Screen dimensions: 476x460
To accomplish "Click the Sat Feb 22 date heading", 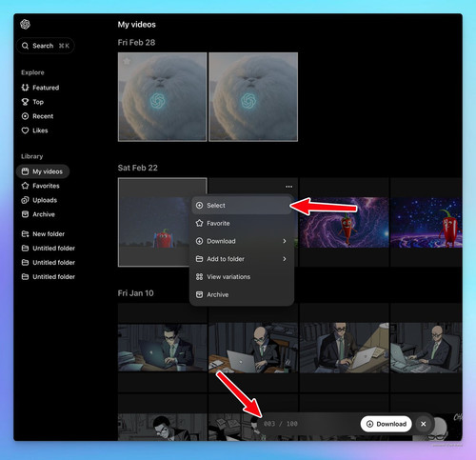I will [x=138, y=168].
